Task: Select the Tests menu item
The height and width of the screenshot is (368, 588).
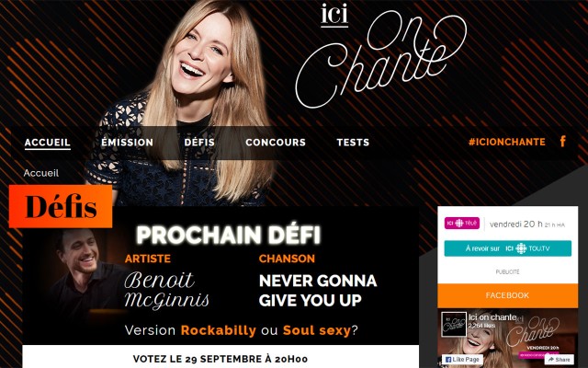Action: [353, 143]
